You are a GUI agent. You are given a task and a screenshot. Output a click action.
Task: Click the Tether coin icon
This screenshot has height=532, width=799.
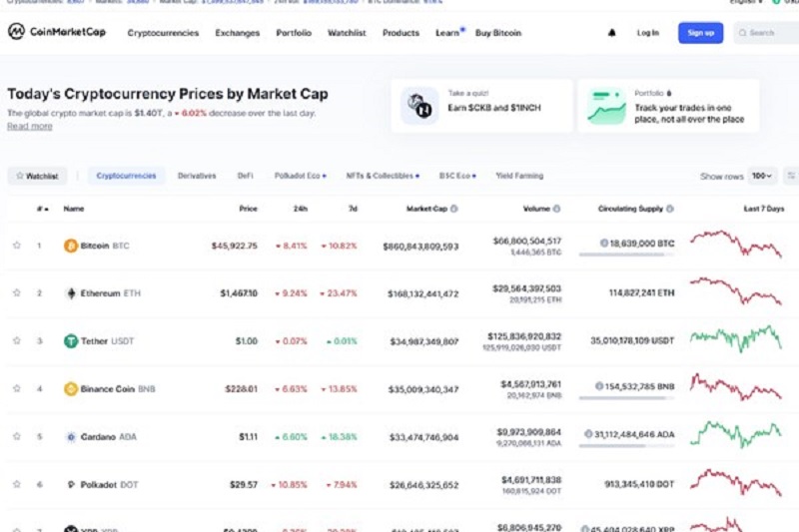(x=70, y=341)
